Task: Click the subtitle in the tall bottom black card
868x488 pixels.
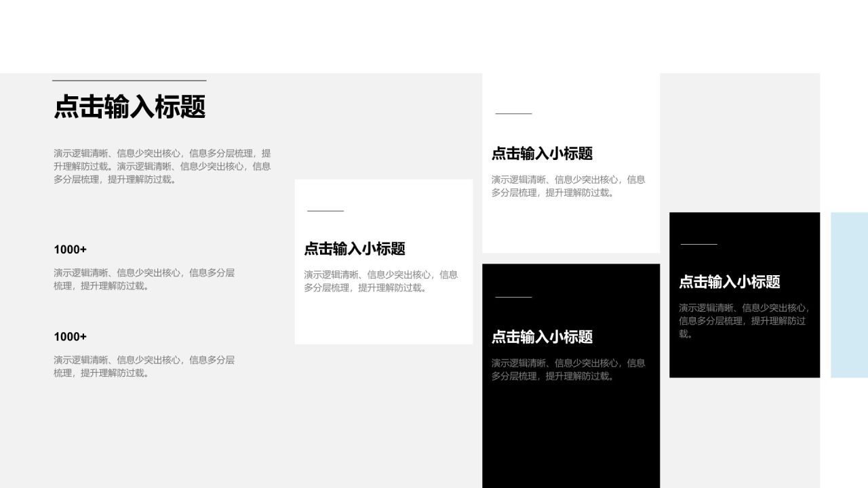Action: 542,337
